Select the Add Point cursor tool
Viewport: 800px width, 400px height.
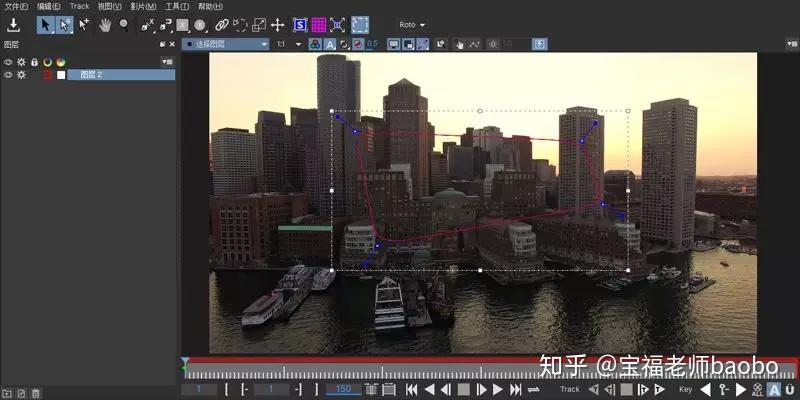pyautogui.click(x=84, y=24)
